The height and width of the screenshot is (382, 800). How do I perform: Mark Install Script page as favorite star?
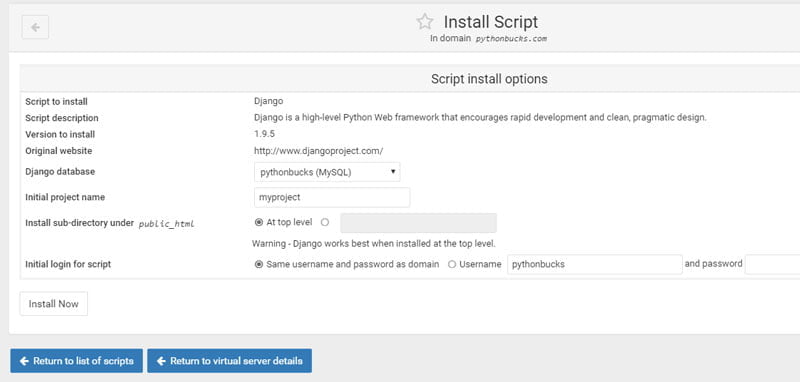[424, 22]
